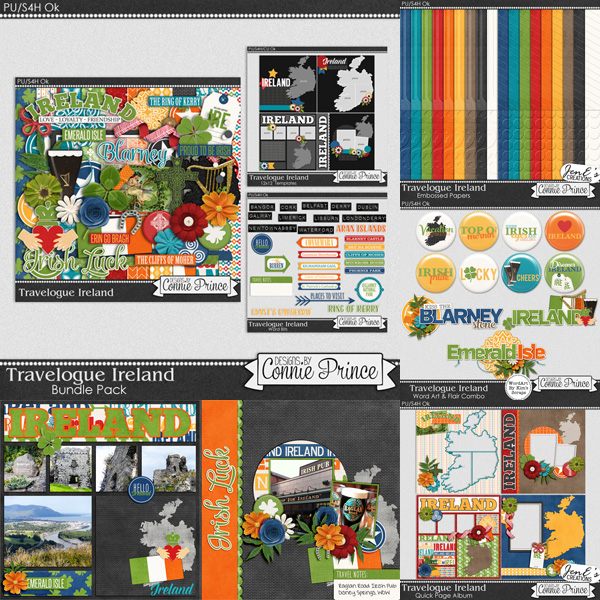Click the Travelogue Ireland bundle title

[x=90, y=375]
